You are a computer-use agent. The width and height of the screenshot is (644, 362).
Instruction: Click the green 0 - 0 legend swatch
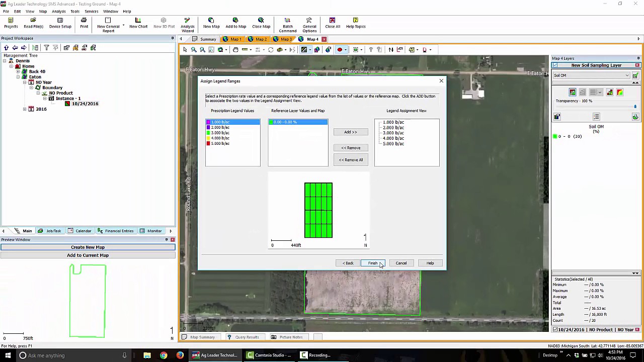[555, 136]
